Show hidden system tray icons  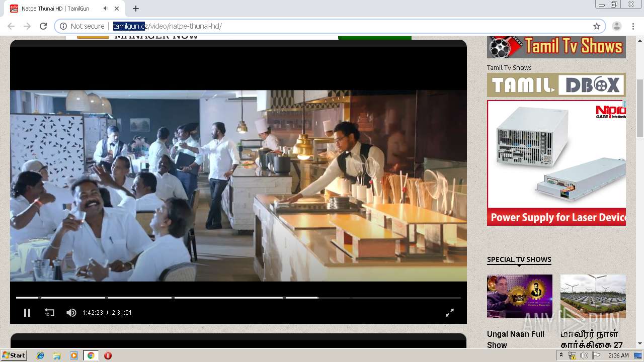[561, 355]
